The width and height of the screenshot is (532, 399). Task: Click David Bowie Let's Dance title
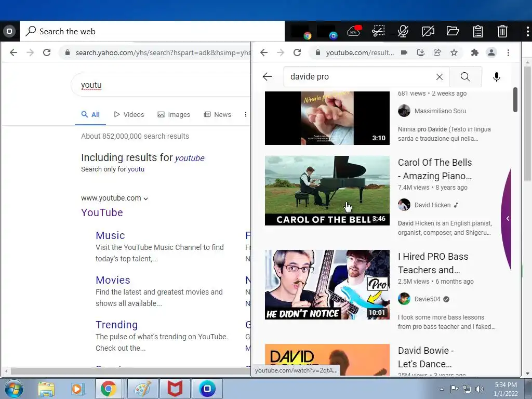426,357
